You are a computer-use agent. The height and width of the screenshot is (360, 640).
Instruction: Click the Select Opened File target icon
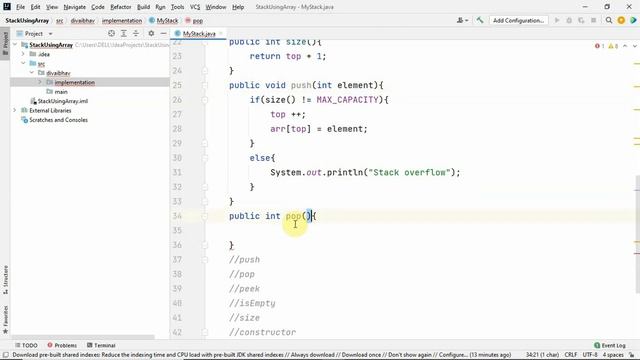(x=111, y=33)
